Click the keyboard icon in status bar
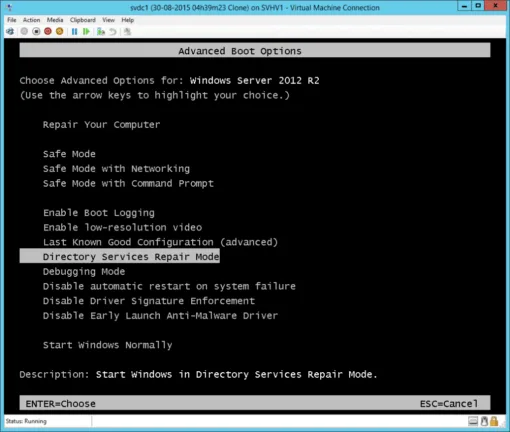The height and width of the screenshot is (432, 510). click(473, 421)
